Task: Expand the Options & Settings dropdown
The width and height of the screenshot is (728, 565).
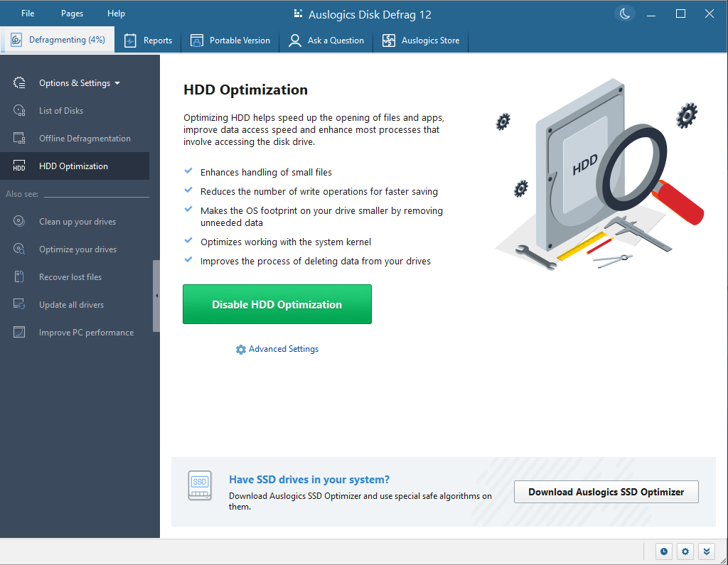Action: (118, 83)
